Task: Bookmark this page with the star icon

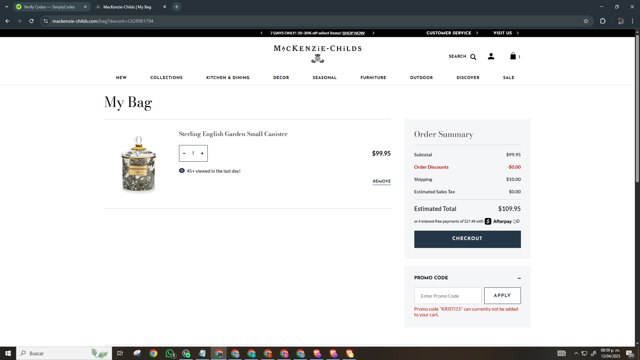Action: point(586,21)
